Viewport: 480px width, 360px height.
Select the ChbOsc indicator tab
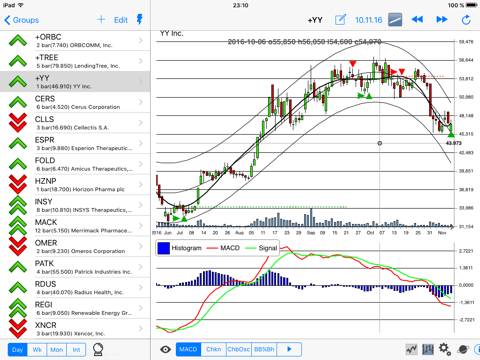coord(239,349)
